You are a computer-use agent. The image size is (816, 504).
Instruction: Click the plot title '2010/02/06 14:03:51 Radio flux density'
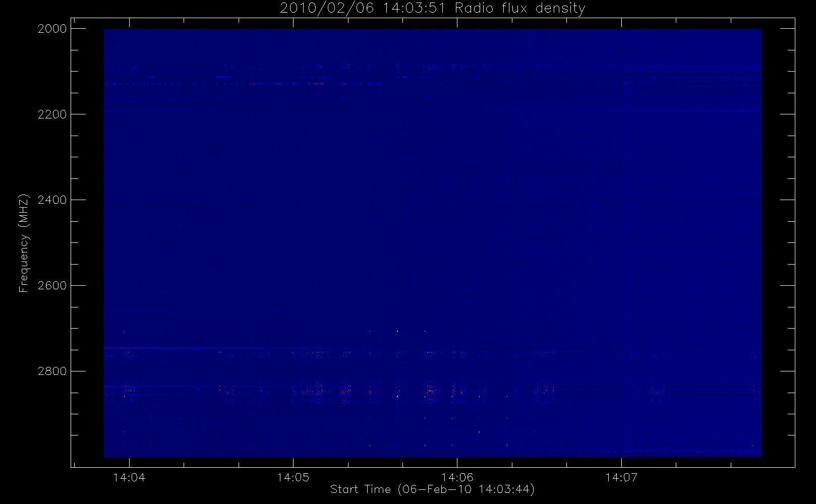[x=432, y=9]
